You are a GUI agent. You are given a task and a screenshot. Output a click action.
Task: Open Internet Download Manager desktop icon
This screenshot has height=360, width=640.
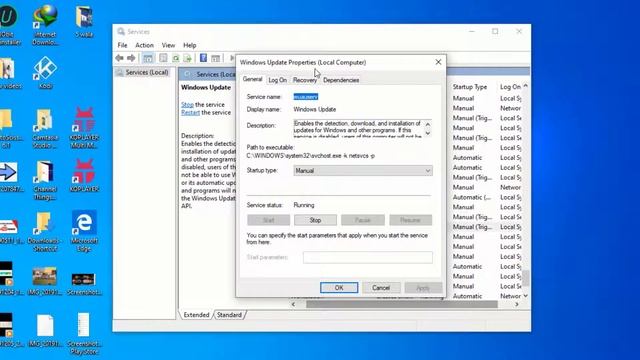(x=45, y=24)
